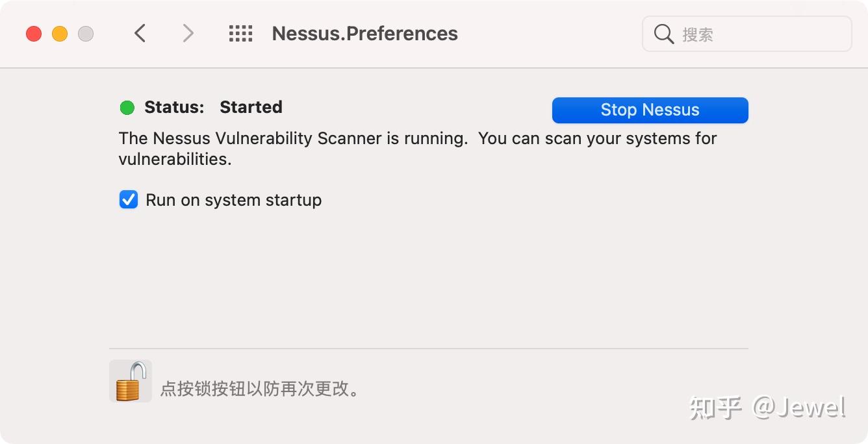
Task: Minimize the window with the yellow button
Action: [x=60, y=34]
